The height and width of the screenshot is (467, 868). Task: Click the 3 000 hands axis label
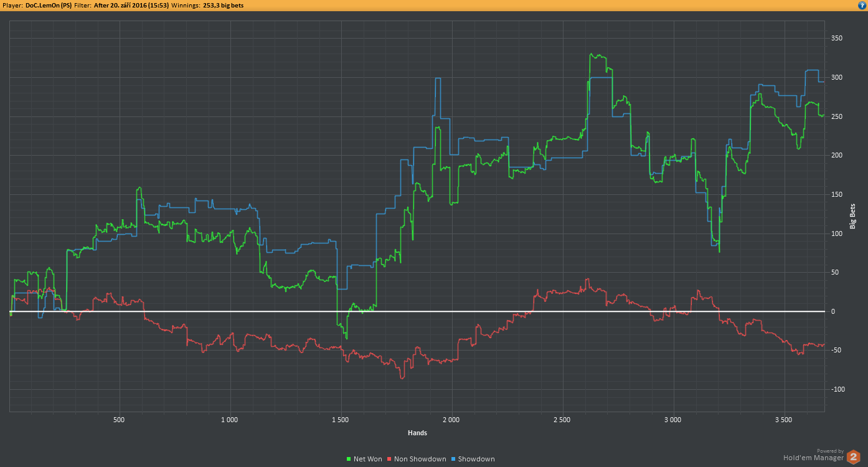[673, 419]
